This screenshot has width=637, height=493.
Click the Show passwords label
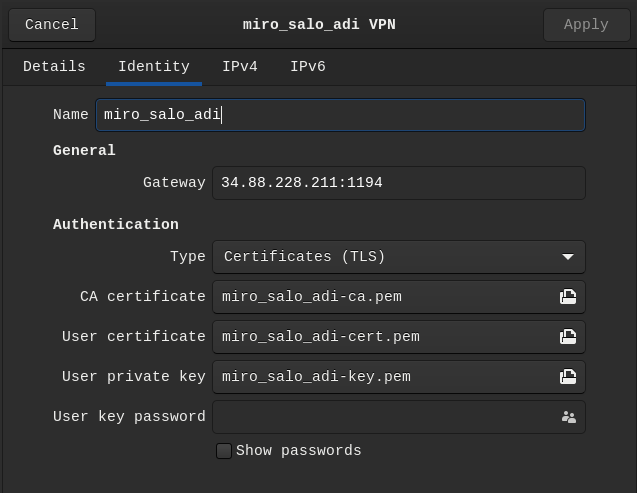click(x=299, y=451)
